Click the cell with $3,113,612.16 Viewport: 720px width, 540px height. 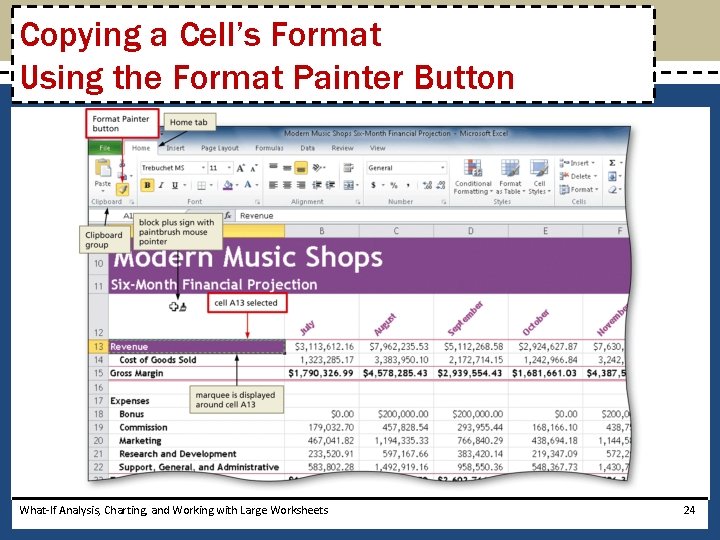coord(322,347)
